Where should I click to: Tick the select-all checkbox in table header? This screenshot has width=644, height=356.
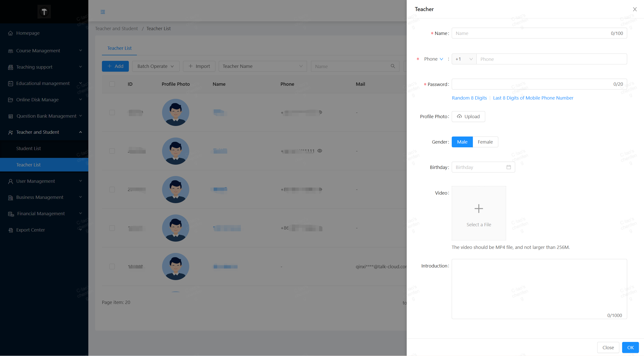point(112,84)
